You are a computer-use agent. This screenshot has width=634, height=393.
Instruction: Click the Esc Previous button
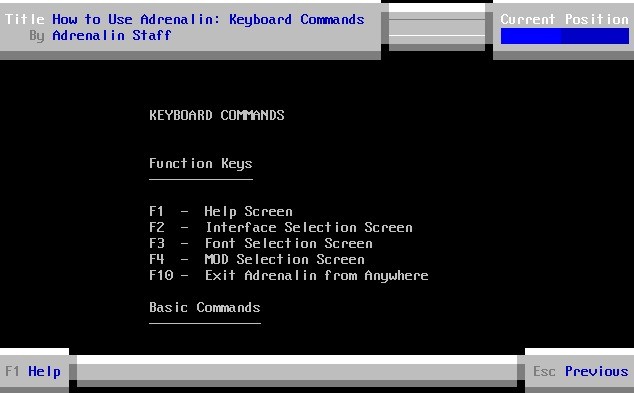click(x=579, y=371)
